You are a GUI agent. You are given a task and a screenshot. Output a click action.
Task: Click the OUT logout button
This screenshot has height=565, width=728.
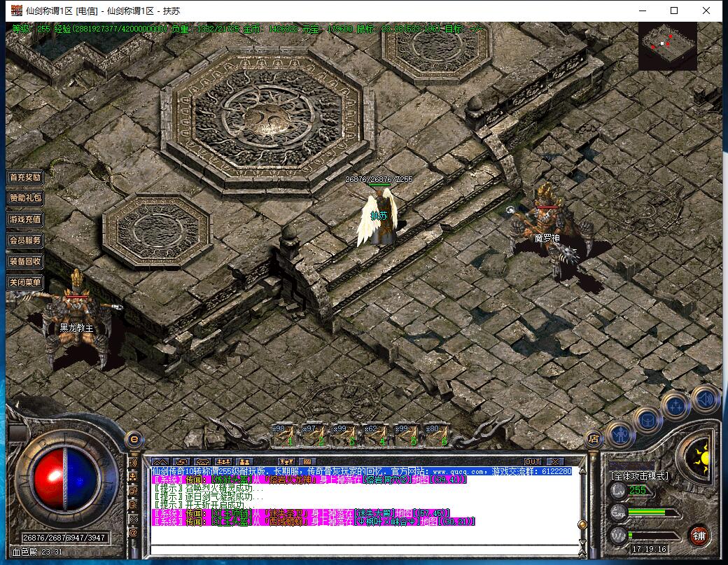coord(532,462)
